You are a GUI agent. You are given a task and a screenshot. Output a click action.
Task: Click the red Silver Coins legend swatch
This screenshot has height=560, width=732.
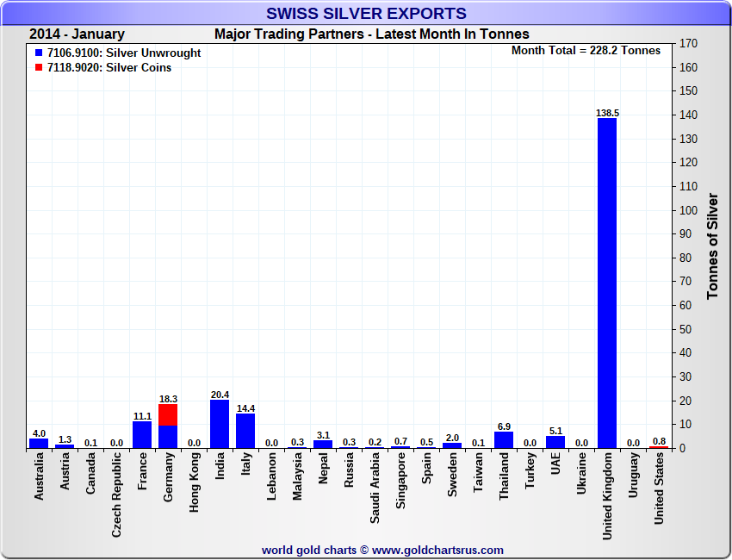click(x=39, y=68)
